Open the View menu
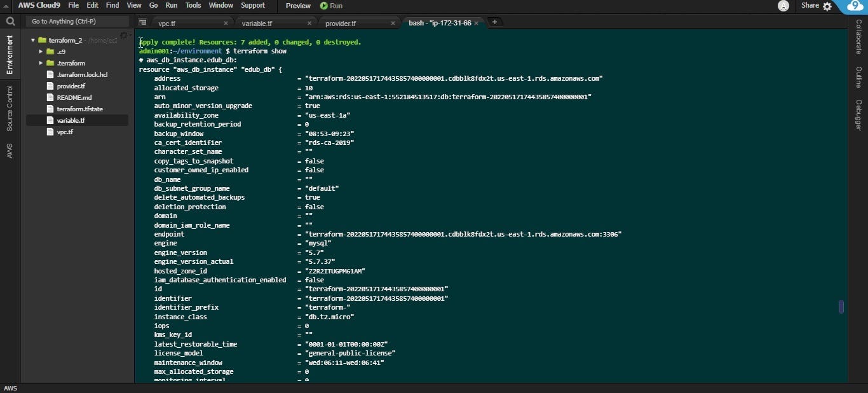Image resolution: width=868 pixels, height=393 pixels. 134,5
